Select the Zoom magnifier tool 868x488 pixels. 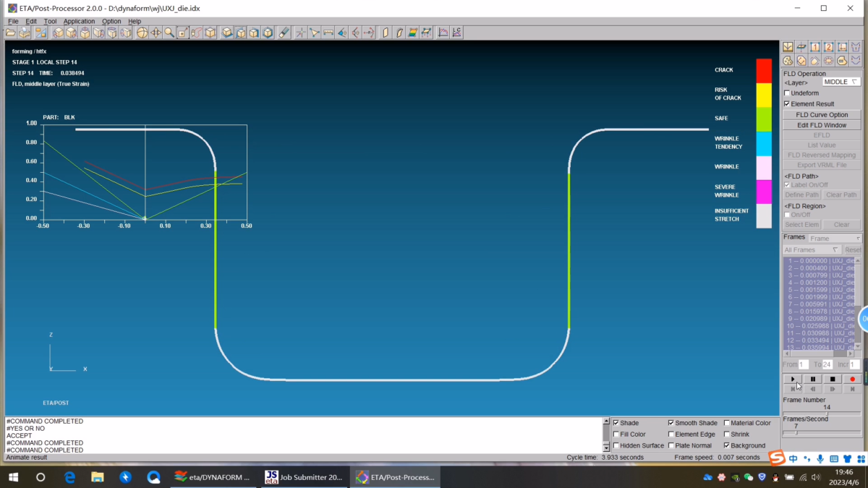point(169,33)
